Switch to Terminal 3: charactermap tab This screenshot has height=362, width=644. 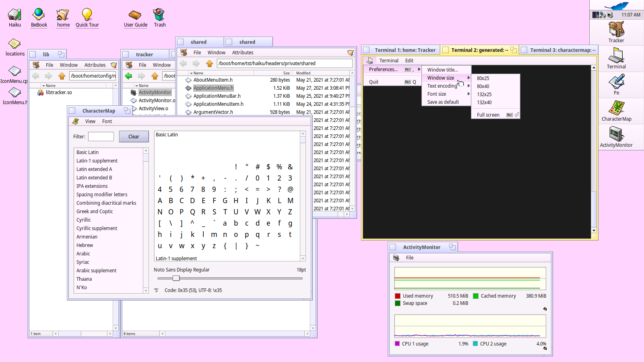pos(560,50)
